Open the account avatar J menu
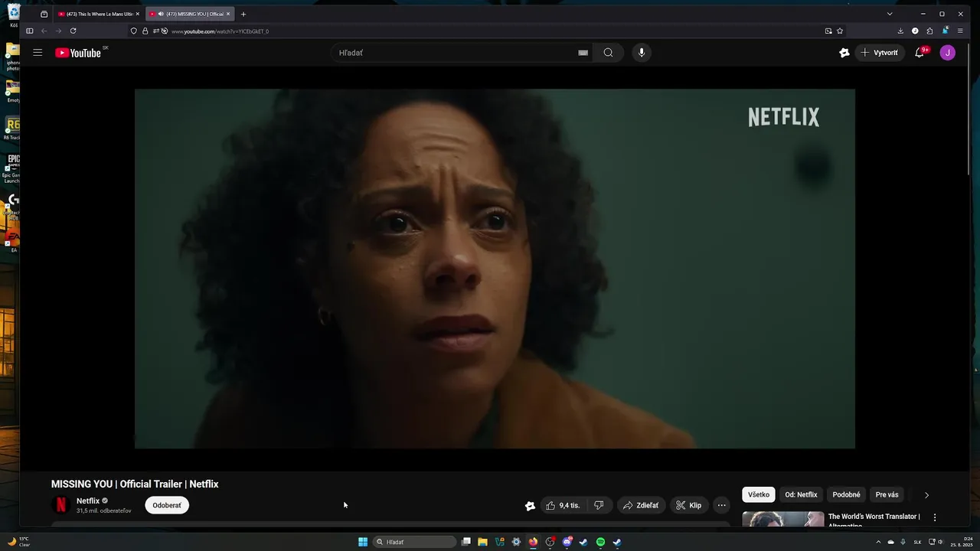This screenshot has height=551, width=980. pos(948,53)
